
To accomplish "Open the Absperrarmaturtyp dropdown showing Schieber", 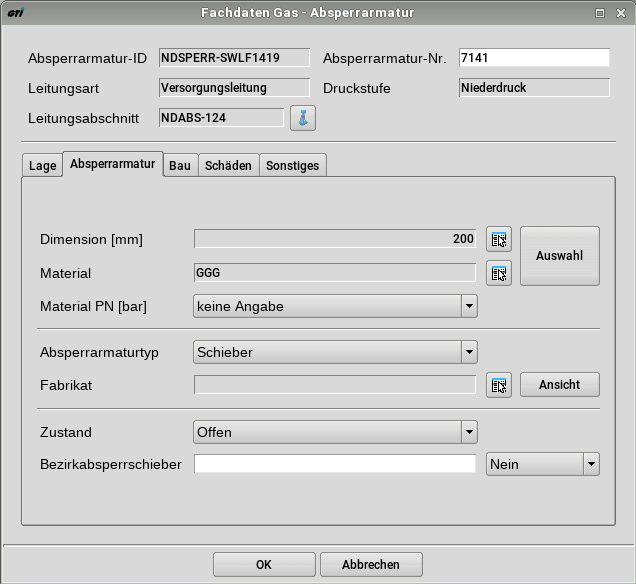I will pos(468,352).
